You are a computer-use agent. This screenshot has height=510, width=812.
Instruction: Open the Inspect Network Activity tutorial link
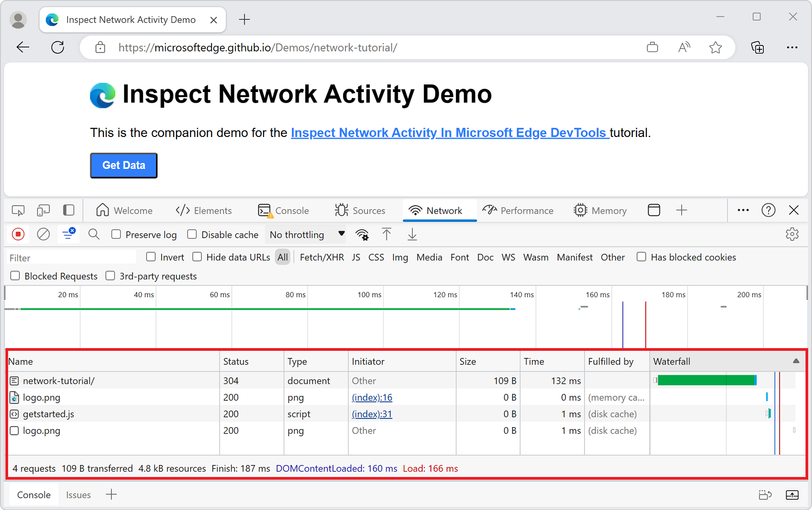[449, 132]
